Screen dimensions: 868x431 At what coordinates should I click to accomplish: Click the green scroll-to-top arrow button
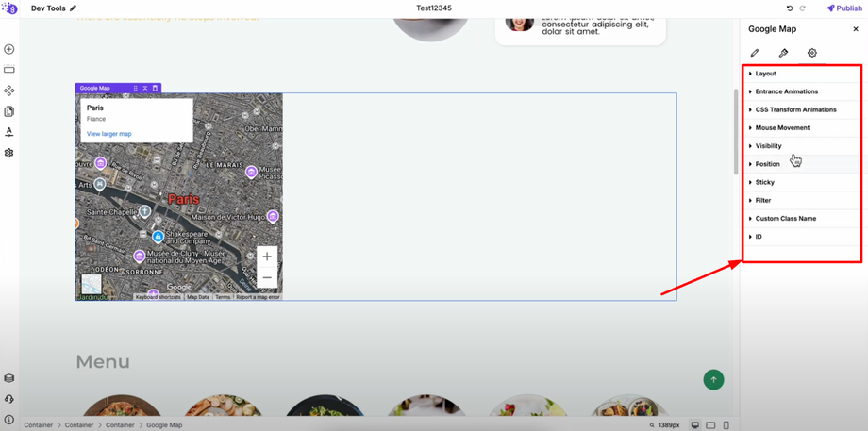tap(713, 379)
